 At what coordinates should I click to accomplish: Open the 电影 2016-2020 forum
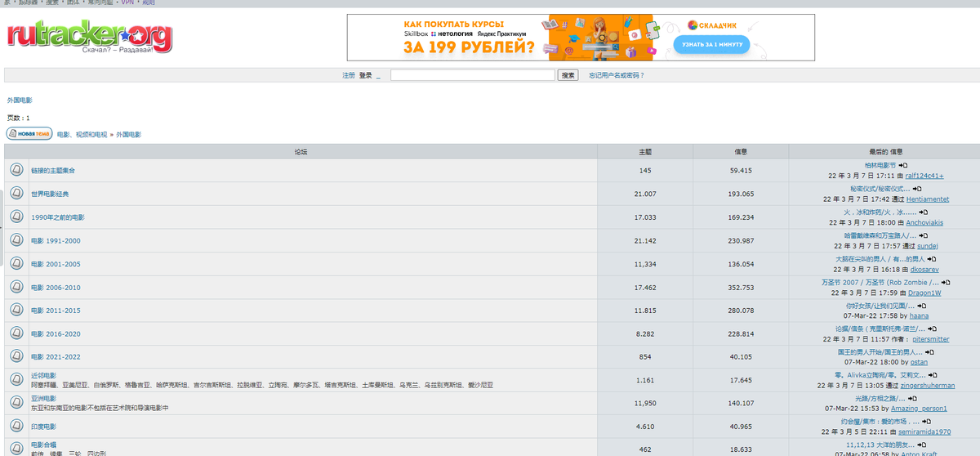pos(56,333)
